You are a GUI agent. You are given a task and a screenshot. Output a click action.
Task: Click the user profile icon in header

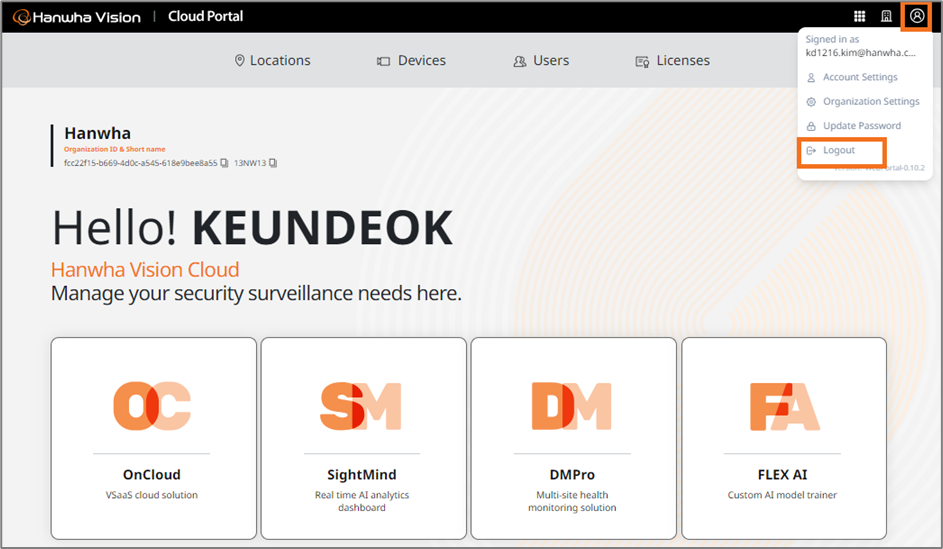point(917,16)
